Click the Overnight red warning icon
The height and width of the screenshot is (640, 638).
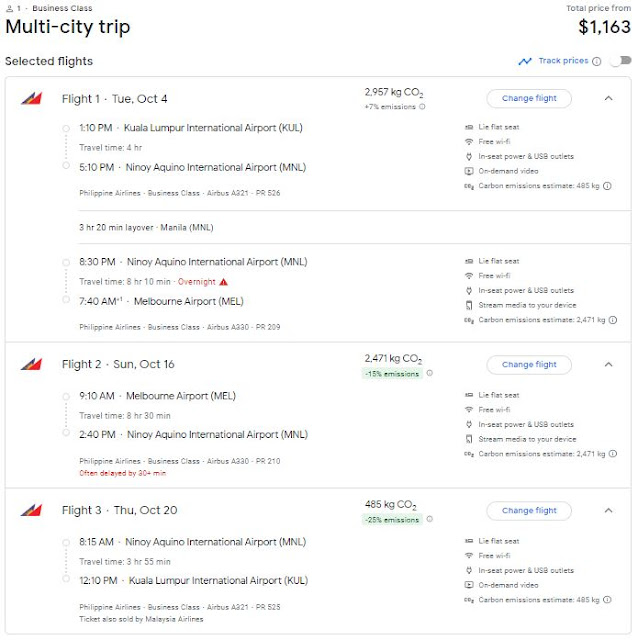pos(223,282)
